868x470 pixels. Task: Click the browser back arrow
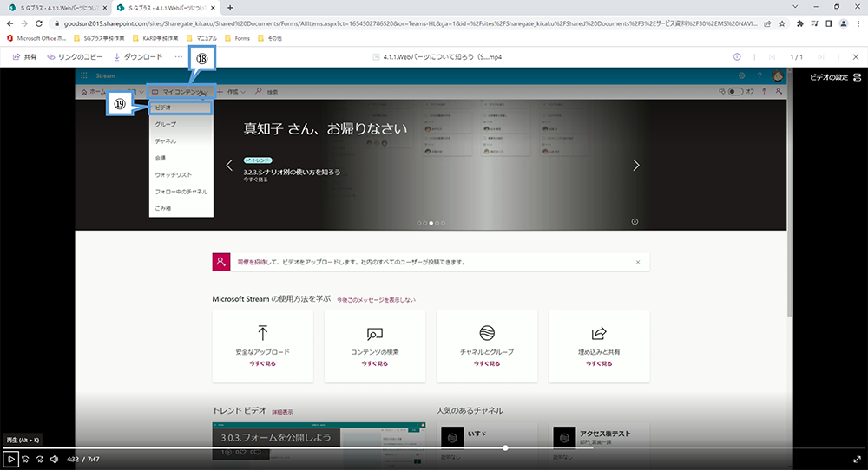coord(10,23)
